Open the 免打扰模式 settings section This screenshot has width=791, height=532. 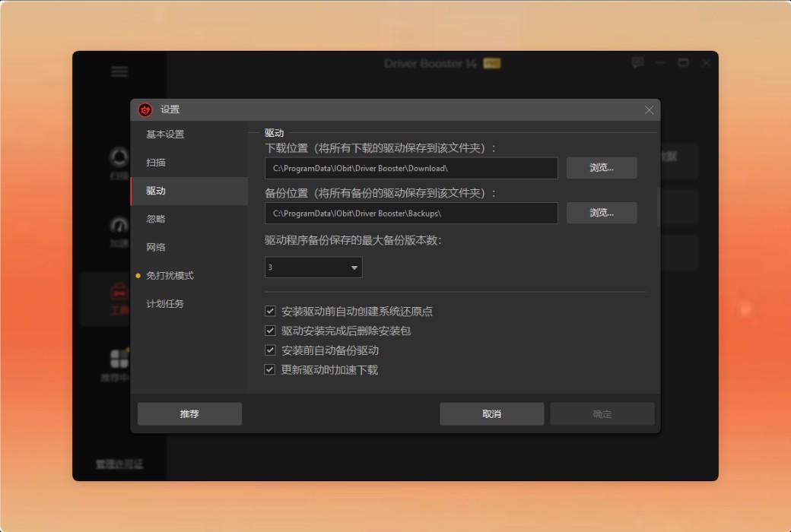click(x=189, y=275)
